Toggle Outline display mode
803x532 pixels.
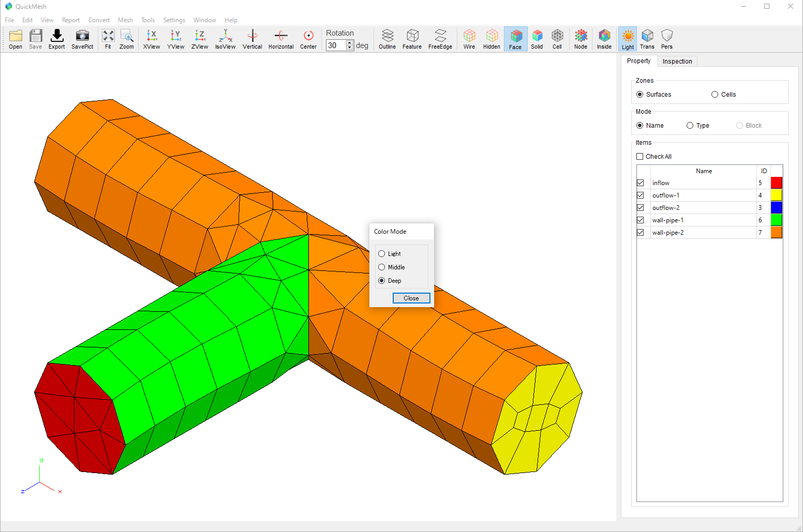pyautogui.click(x=387, y=39)
